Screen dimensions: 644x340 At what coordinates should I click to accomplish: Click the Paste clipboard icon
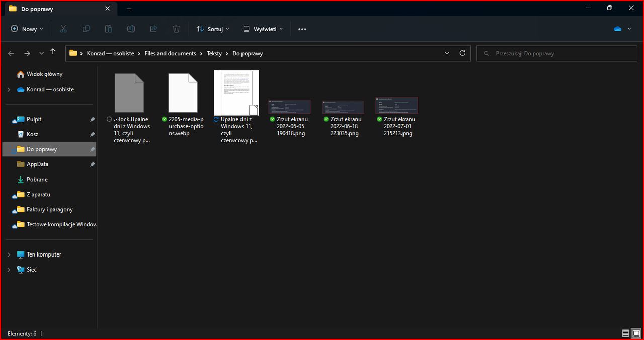(109, 29)
